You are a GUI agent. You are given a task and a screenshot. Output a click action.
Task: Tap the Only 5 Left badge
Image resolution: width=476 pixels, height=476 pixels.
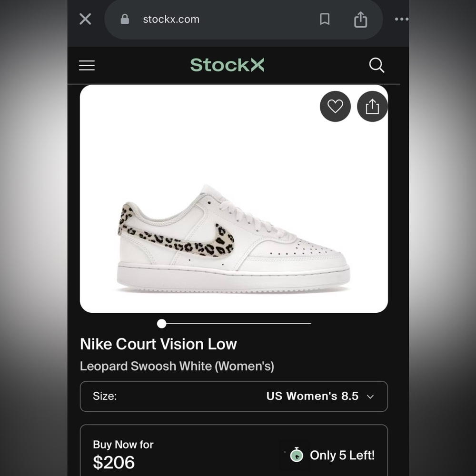click(332, 456)
